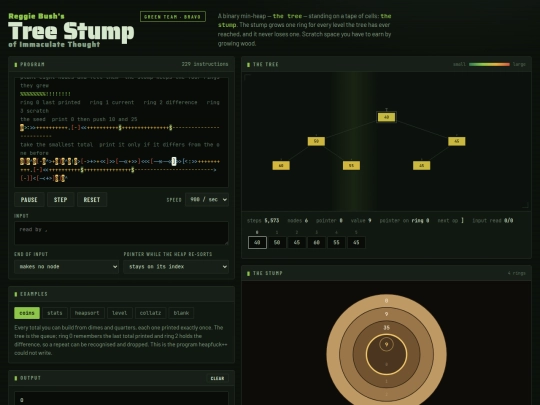Click the 'input read 0/0' status

493,220
